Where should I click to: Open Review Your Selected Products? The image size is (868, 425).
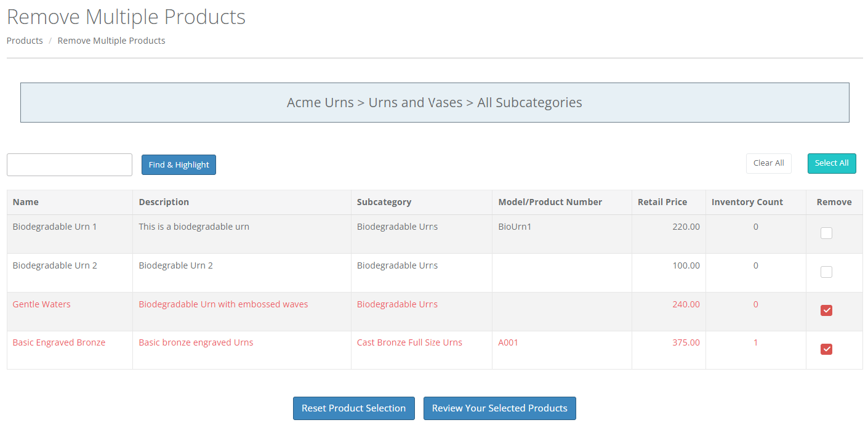point(499,408)
